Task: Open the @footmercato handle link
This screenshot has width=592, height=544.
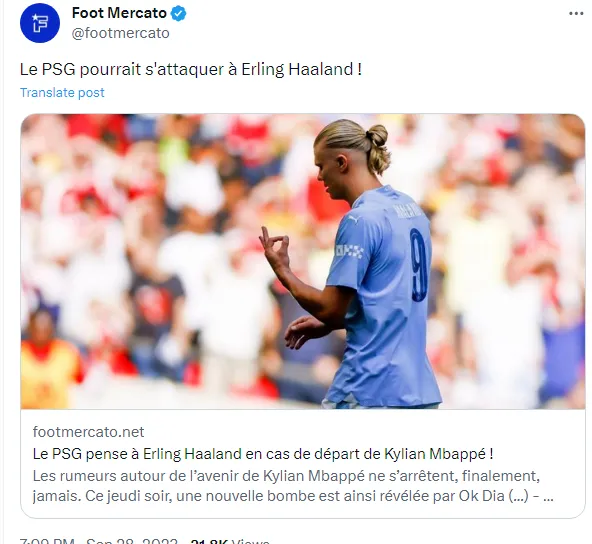Action: click(x=120, y=33)
